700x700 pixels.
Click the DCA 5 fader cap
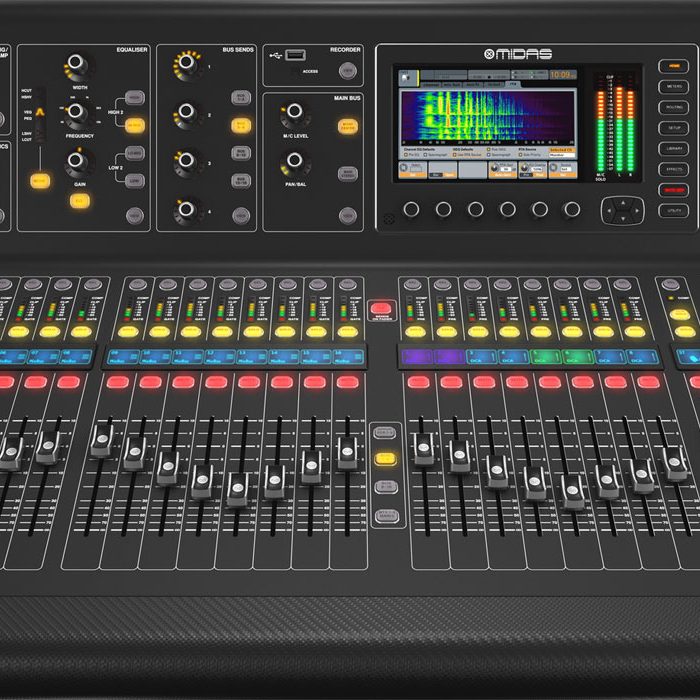[x=573, y=492]
